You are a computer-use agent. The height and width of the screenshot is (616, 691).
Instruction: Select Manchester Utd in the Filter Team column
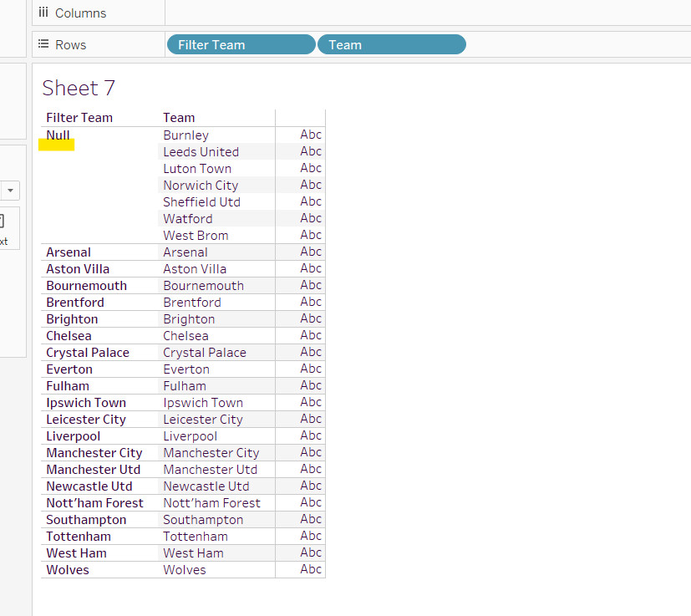[93, 470]
